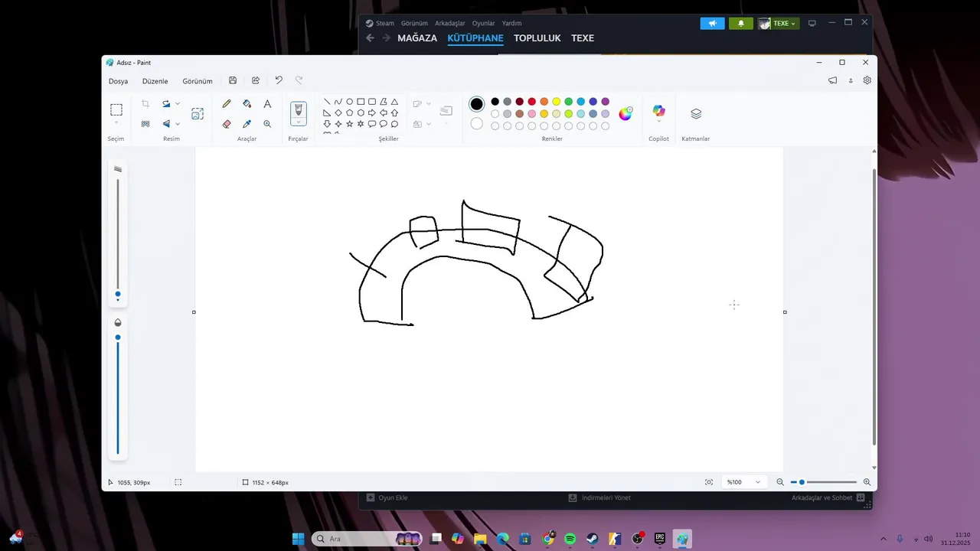Screen dimensions: 980x551
Task: Select the five-point star shape
Action: 350,124
